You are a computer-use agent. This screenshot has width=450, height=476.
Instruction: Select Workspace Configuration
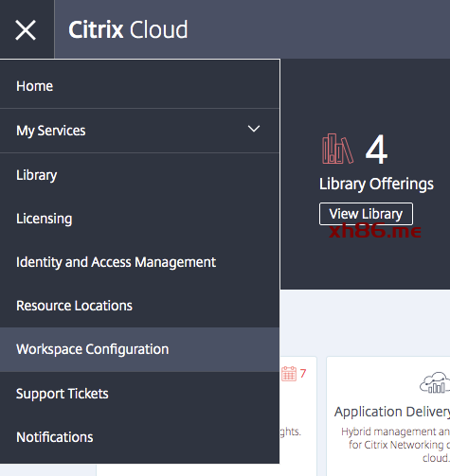[139, 349]
